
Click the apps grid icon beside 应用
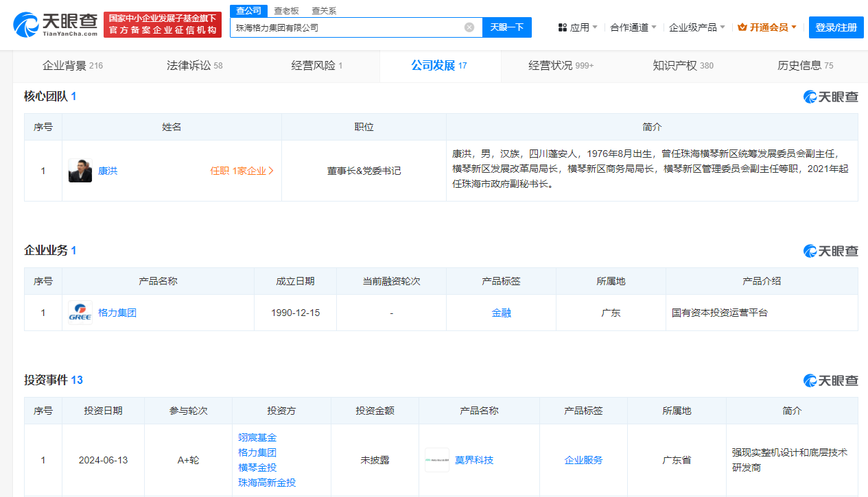tap(562, 27)
